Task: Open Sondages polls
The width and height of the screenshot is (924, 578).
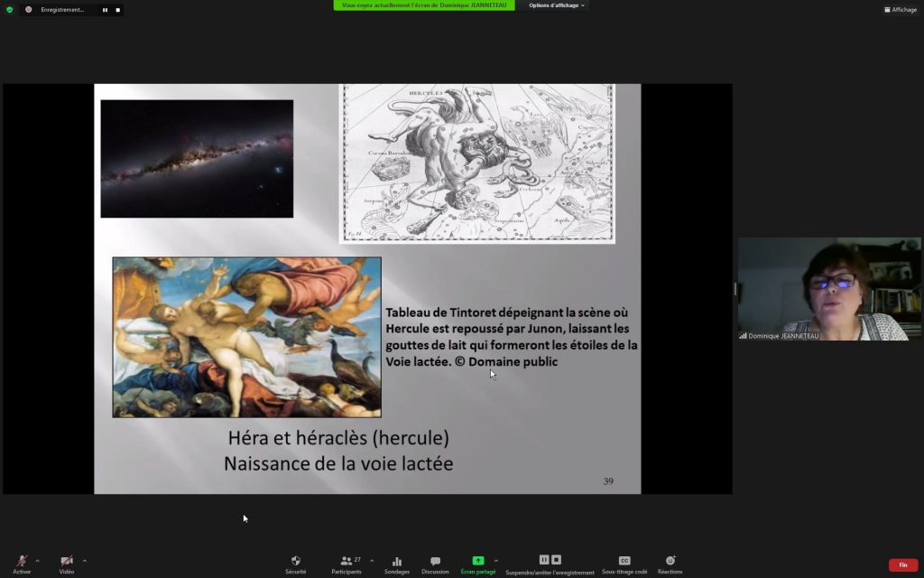Action: coord(397,564)
